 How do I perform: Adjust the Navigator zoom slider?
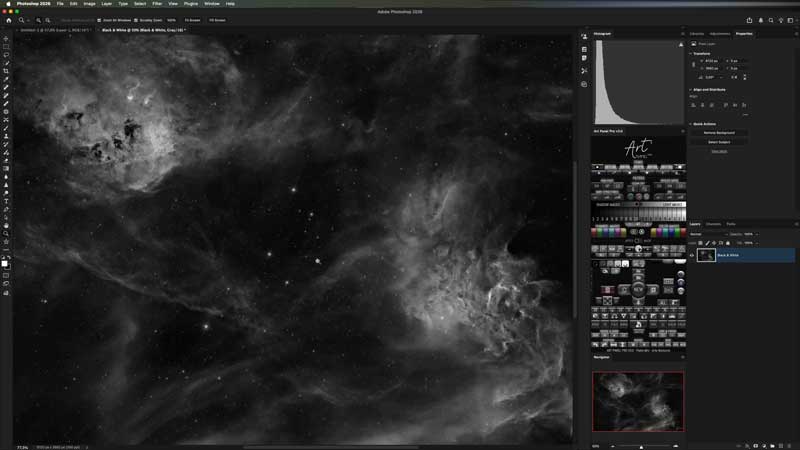[643, 446]
